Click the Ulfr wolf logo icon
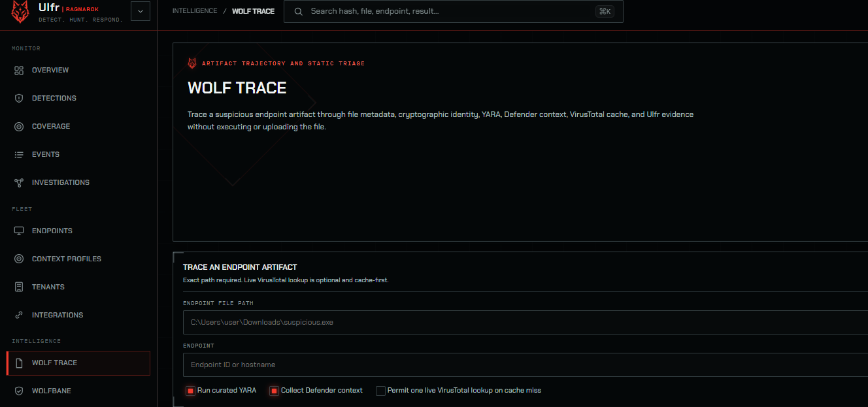Viewport: 868px width, 407px height. (22, 13)
